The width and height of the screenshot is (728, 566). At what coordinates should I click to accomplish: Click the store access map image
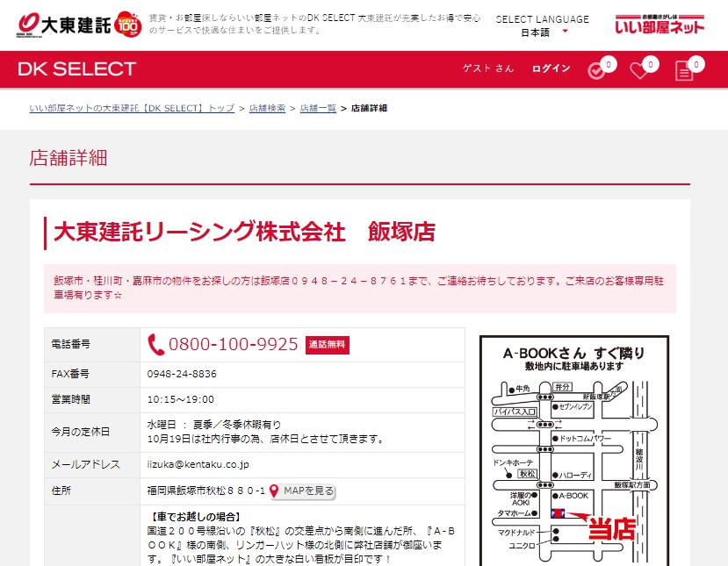click(573, 450)
